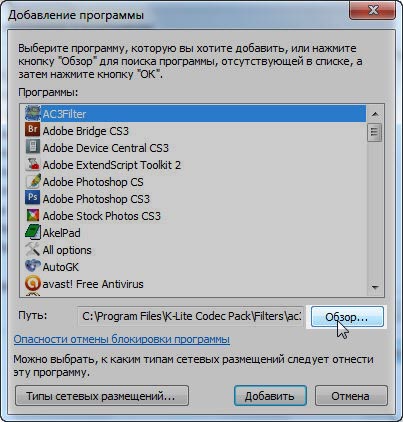The image size is (403, 422).
Task: Click the Adobe Device Central CS3 icon
Action: [33, 147]
